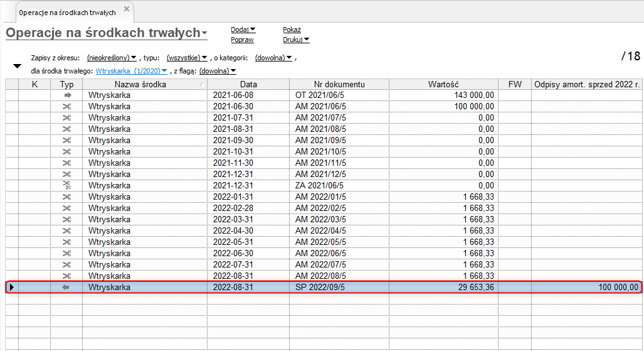Open the category filter (dowolna) dropdown

[x=273, y=58]
